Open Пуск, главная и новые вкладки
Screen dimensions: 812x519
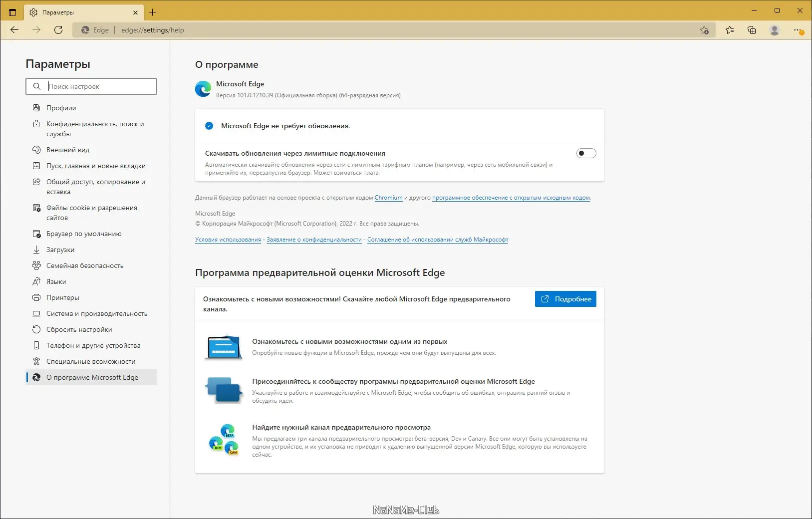[91, 166]
